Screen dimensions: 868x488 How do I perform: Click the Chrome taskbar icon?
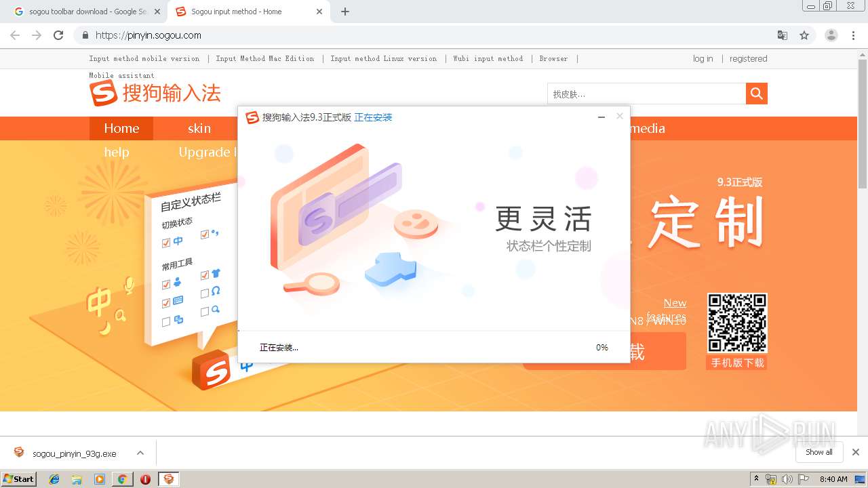(x=122, y=479)
